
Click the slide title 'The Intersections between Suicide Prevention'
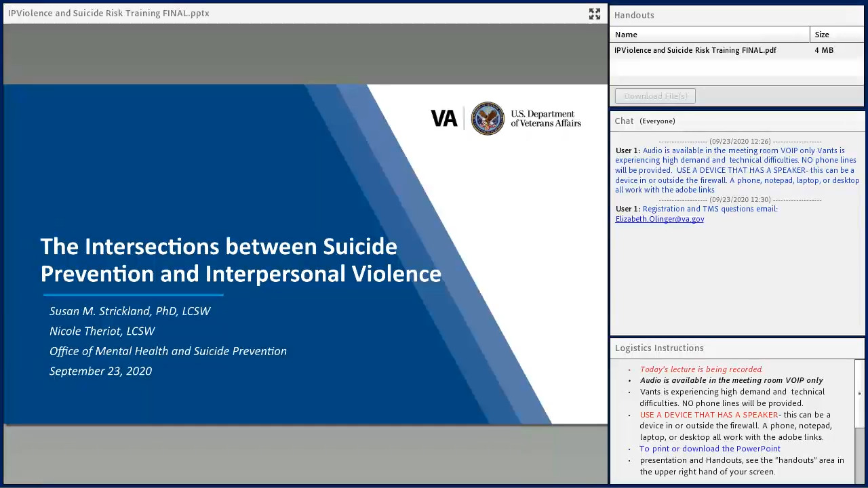coord(241,260)
